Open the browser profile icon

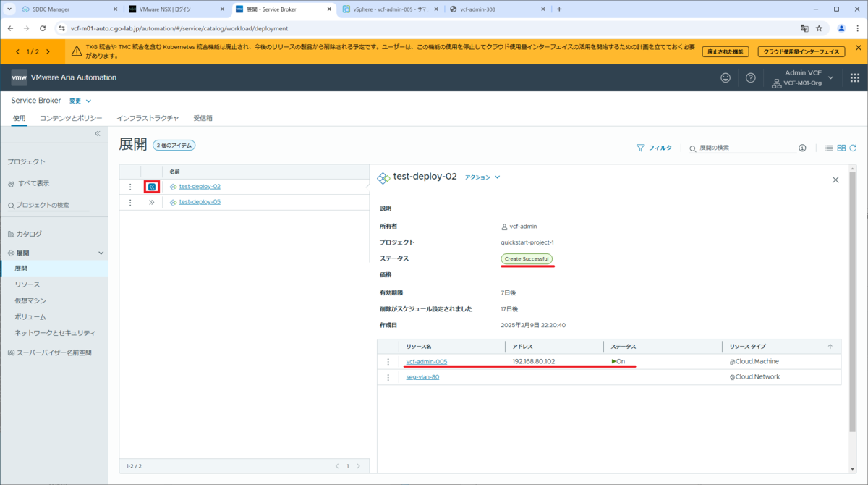tap(841, 28)
